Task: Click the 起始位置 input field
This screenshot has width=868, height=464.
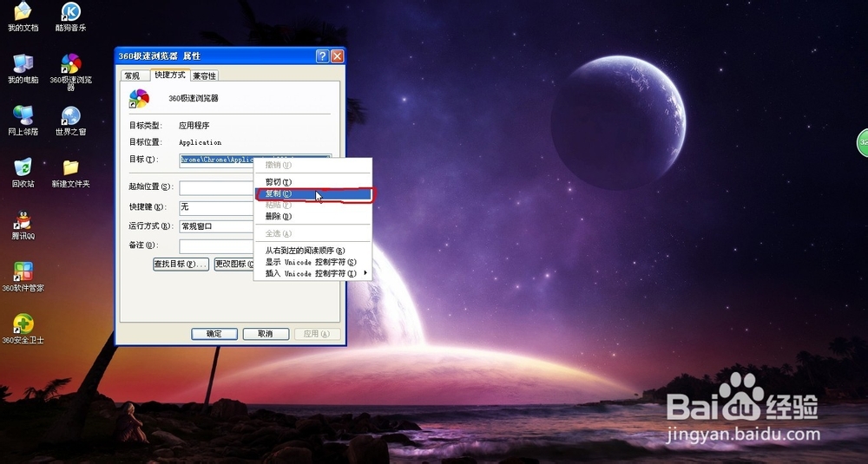Action: point(216,187)
